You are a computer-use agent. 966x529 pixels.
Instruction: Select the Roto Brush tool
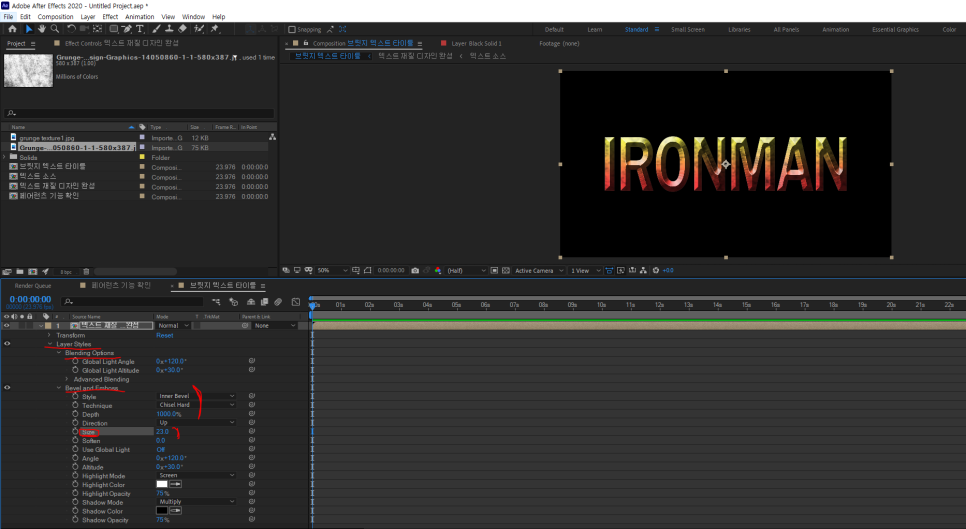[199, 29]
